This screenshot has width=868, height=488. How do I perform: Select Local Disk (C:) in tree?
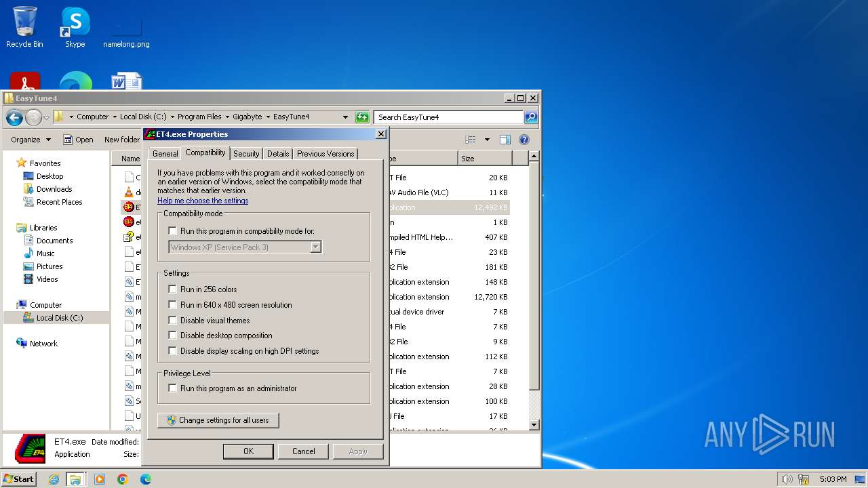click(60, 318)
